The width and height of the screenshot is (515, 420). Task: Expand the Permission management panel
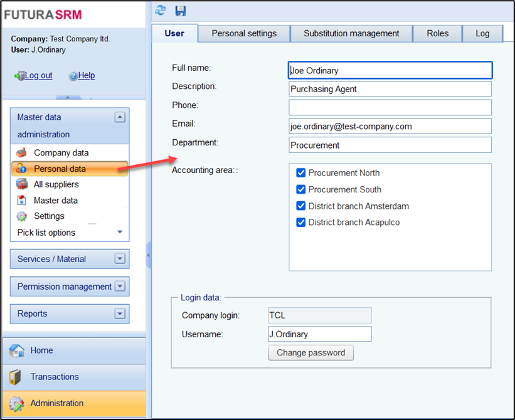[120, 286]
